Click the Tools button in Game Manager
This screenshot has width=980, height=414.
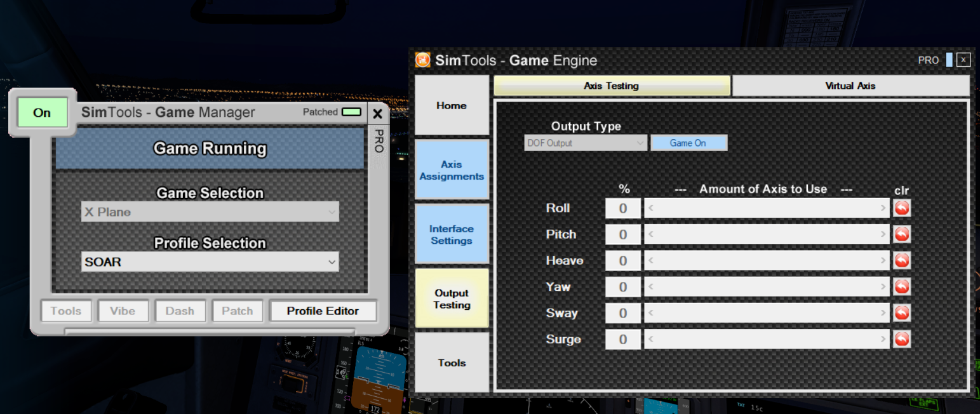66,311
